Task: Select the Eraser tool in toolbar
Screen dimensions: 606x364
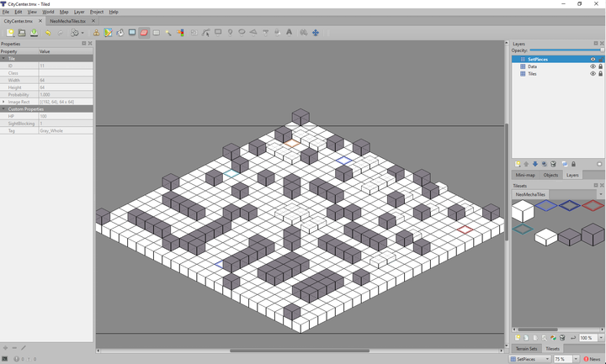Action: (x=144, y=33)
